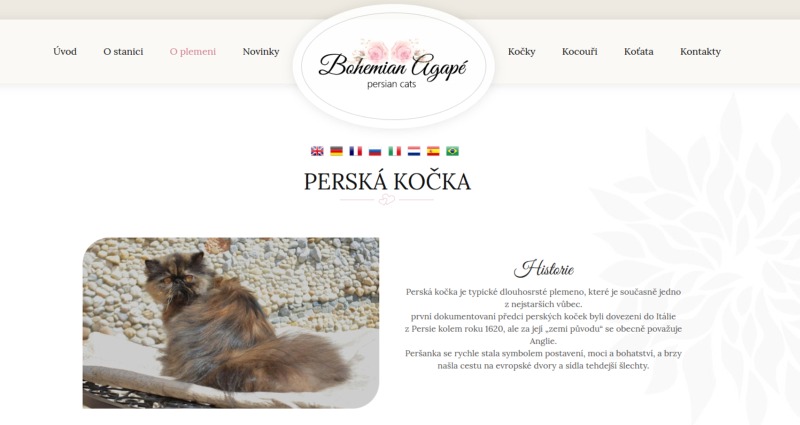Switch language with the UK flag
Viewport: 800px width, 425px height.
[x=317, y=151]
